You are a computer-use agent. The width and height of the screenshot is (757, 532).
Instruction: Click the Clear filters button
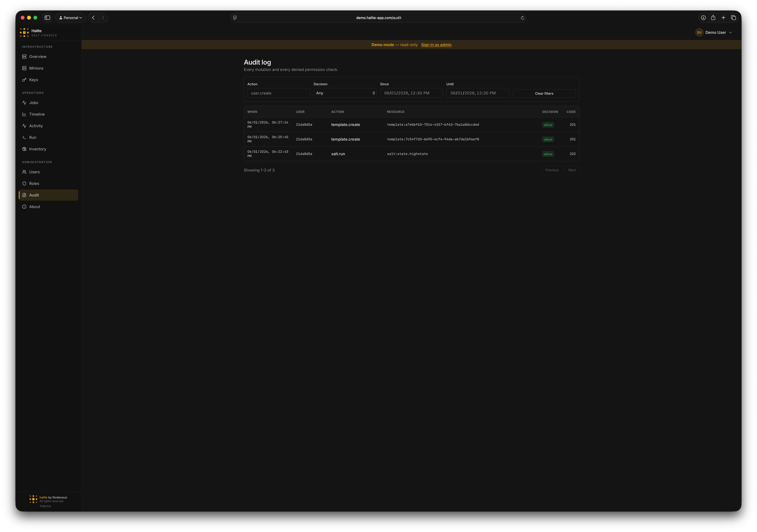[x=544, y=94]
